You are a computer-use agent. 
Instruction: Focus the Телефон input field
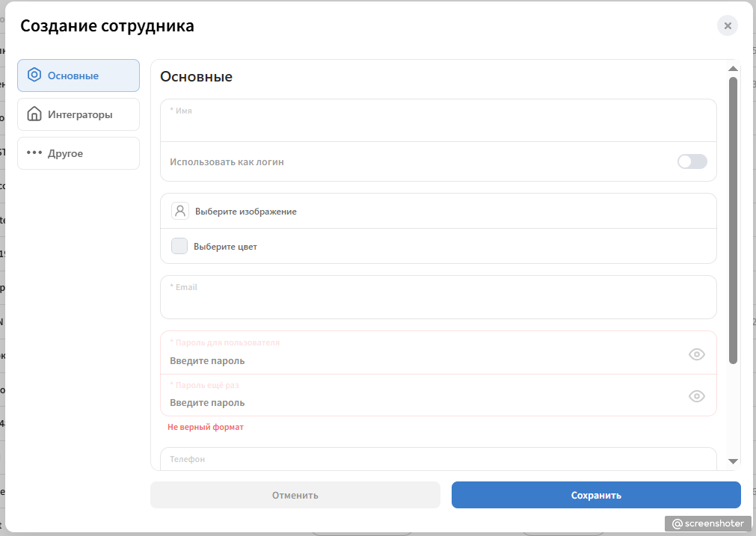click(x=438, y=459)
